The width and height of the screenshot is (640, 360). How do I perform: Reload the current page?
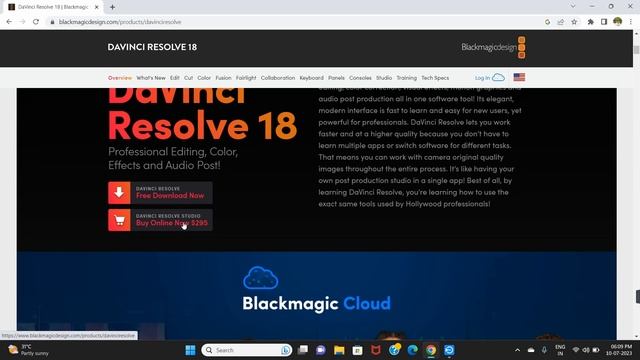[36, 22]
